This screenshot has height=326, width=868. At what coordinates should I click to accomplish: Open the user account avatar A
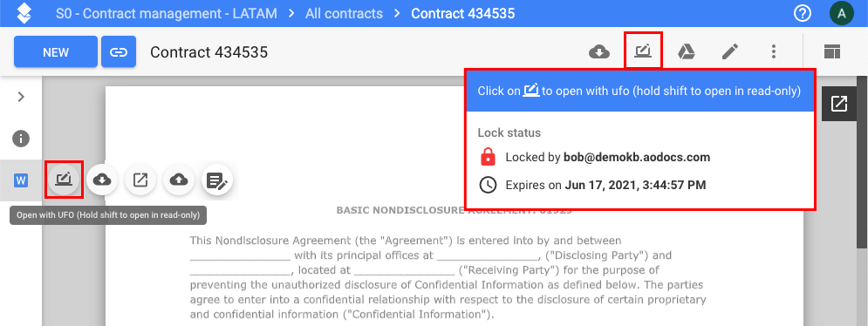point(842,13)
